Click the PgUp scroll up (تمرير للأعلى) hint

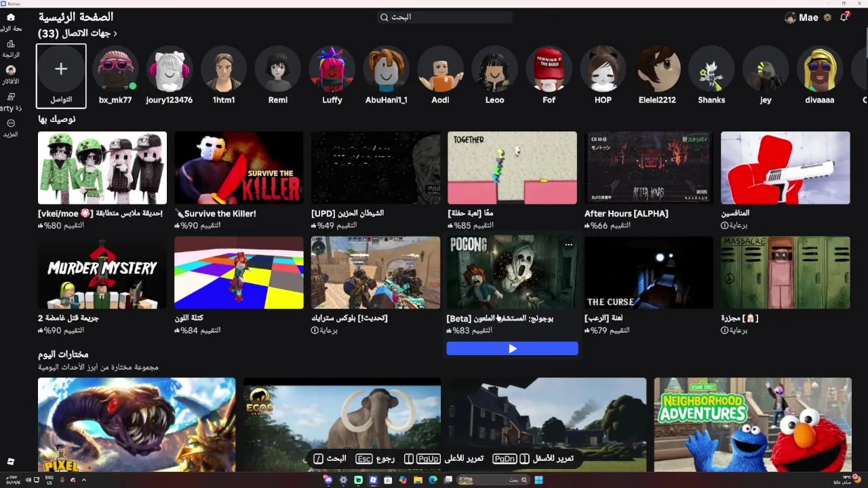click(443, 459)
